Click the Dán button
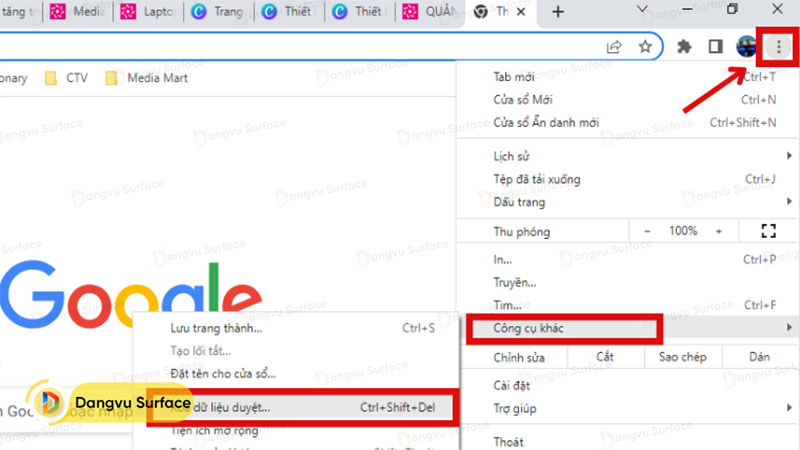This screenshot has width=800, height=450. 759,358
